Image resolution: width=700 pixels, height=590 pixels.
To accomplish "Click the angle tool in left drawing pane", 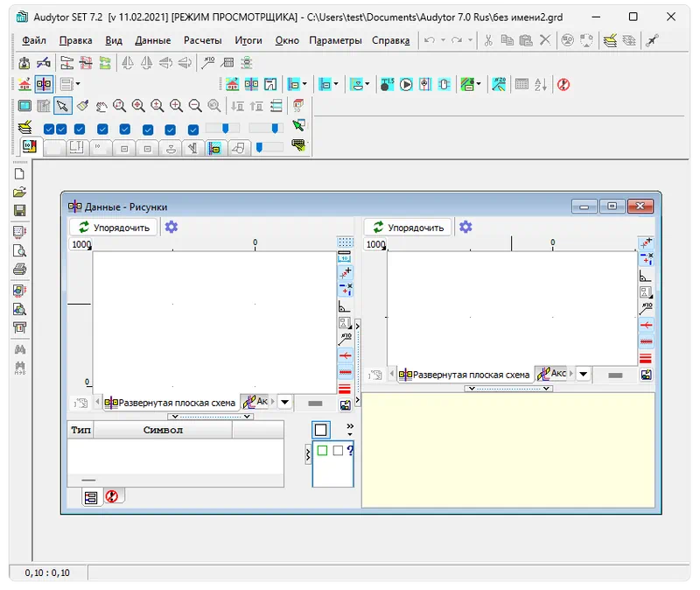I will [344, 306].
